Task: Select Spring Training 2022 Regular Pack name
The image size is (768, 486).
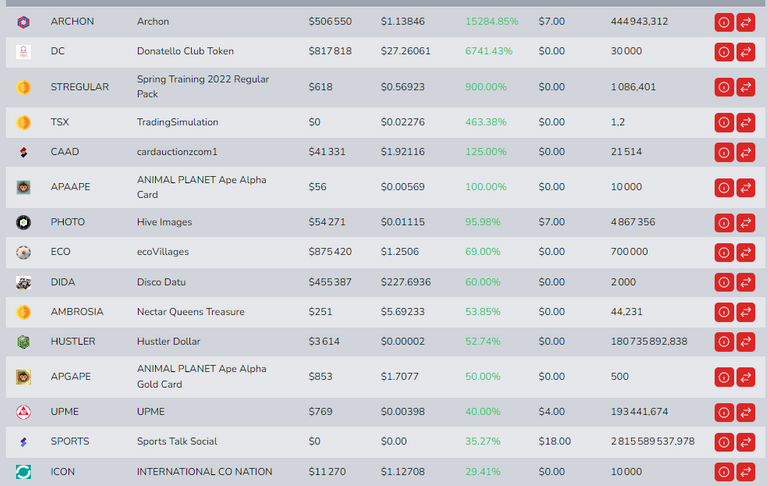Action: (x=203, y=86)
